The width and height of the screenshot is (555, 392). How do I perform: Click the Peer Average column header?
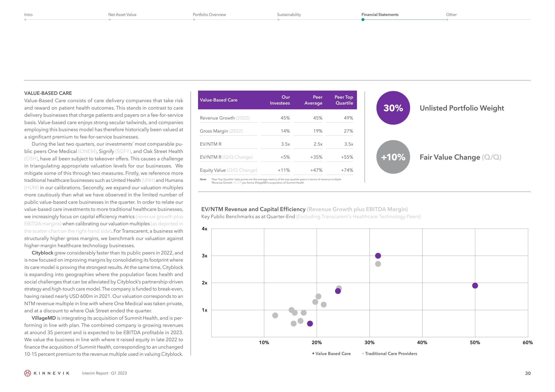(x=313, y=100)
